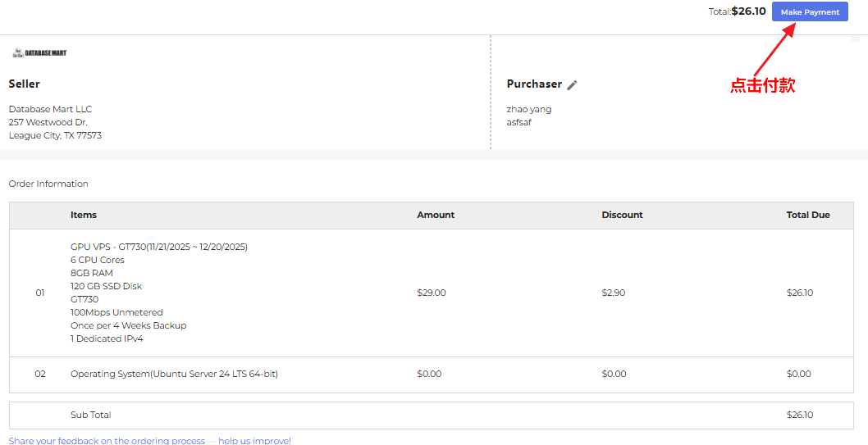Screen dimensions: 868x445
Task: Click the purchaser name zhao yang
Action: (528, 109)
